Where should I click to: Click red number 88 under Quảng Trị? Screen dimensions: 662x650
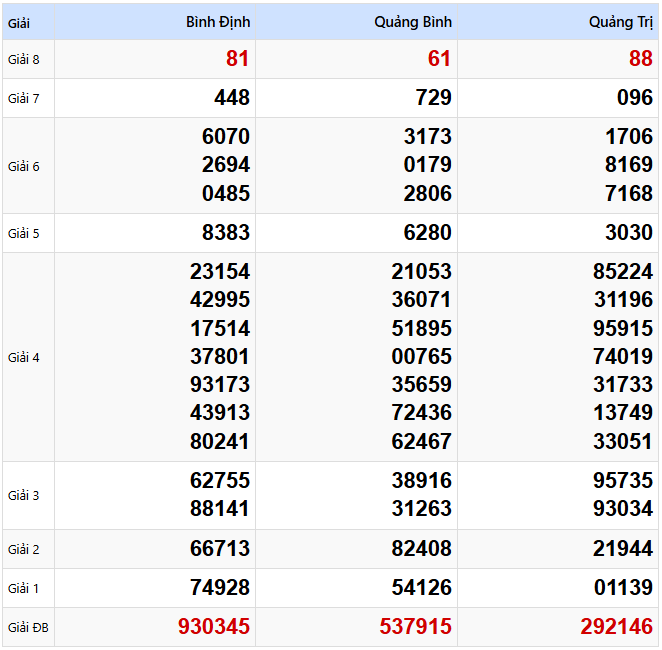click(640, 59)
